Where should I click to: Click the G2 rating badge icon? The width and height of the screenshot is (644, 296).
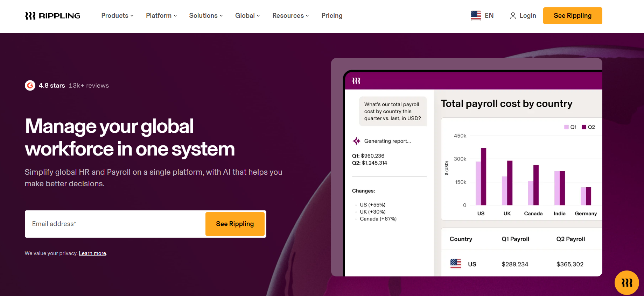tap(30, 85)
